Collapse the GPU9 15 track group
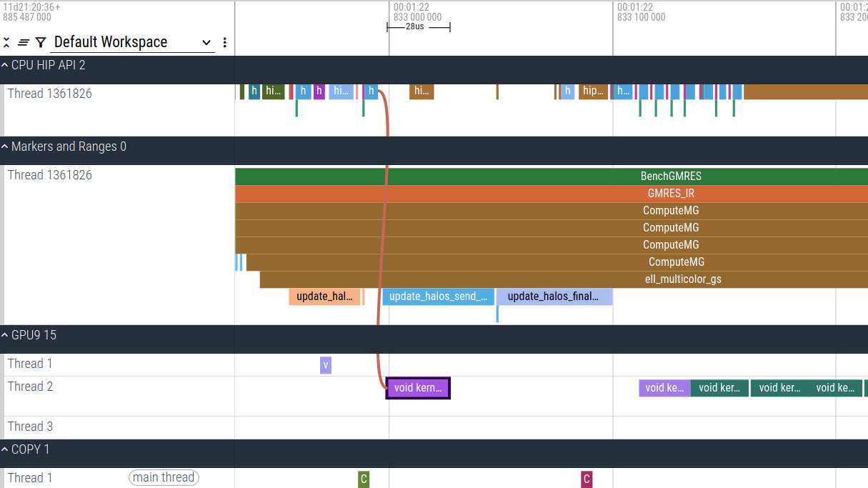The height and width of the screenshot is (488, 868). 6,335
